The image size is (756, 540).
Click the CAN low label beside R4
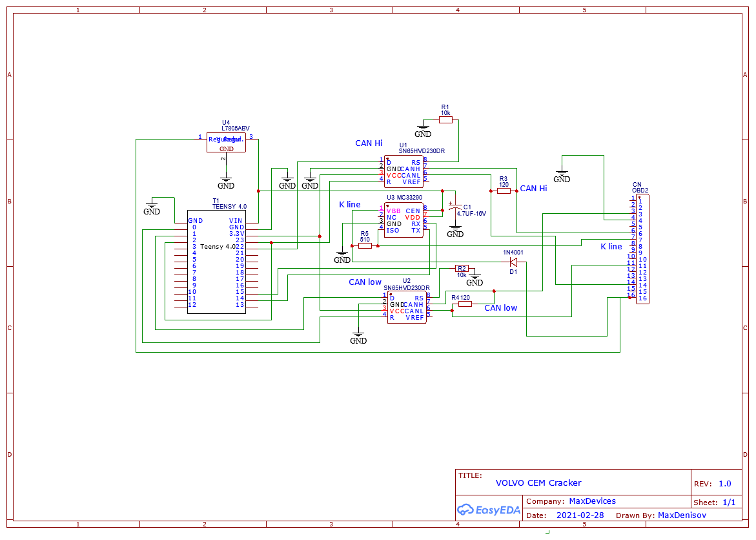pyautogui.click(x=501, y=308)
